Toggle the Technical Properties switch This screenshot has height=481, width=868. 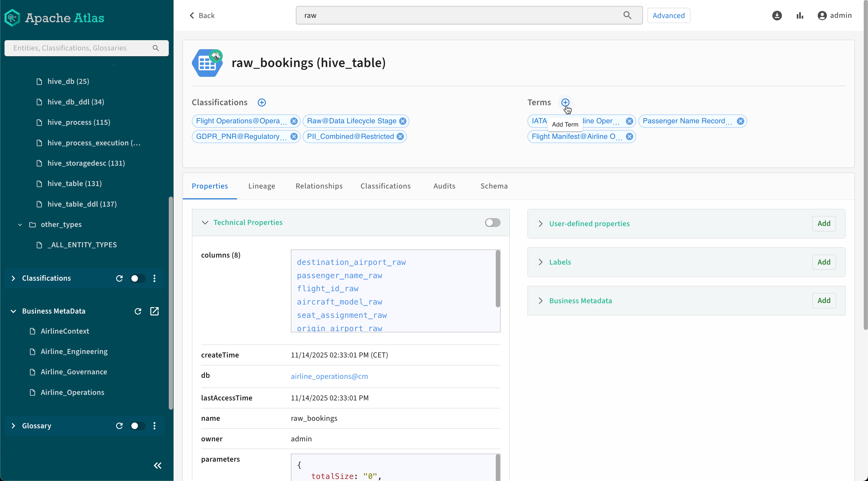click(492, 223)
